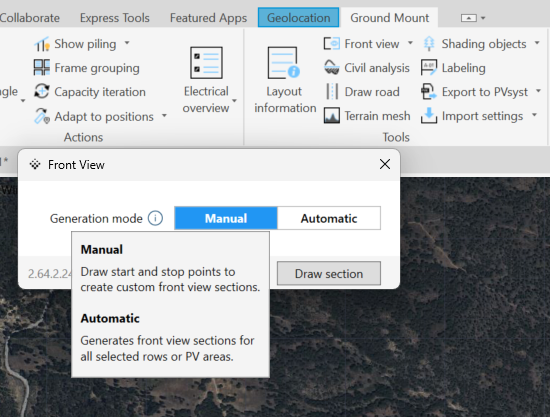
Task: Click the Front View dialog title icon
Action: tap(35, 164)
